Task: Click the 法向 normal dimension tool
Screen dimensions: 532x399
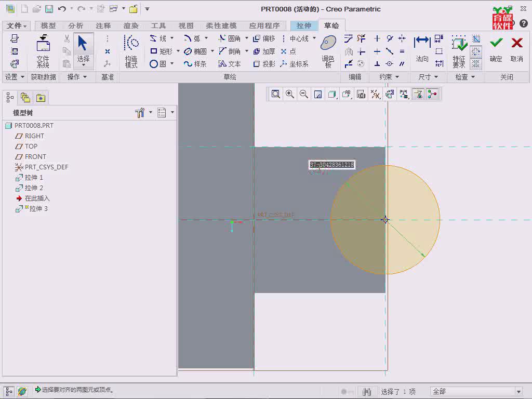Action: click(422, 48)
